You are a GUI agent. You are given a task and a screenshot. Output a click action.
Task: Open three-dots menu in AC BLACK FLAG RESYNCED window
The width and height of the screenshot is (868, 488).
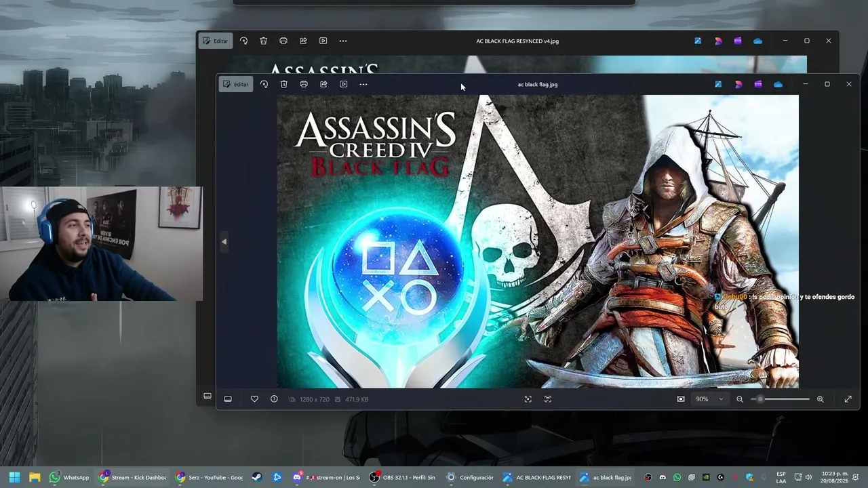click(x=343, y=41)
